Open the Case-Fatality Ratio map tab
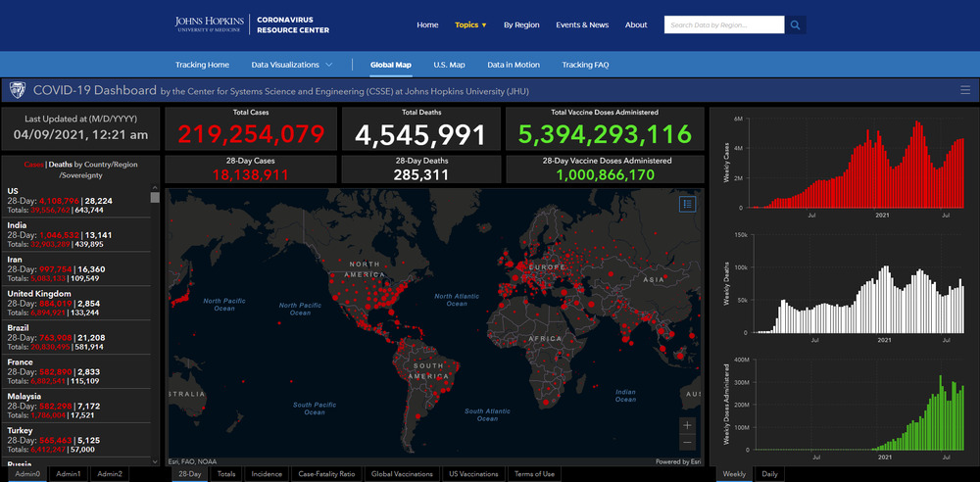 click(326, 474)
